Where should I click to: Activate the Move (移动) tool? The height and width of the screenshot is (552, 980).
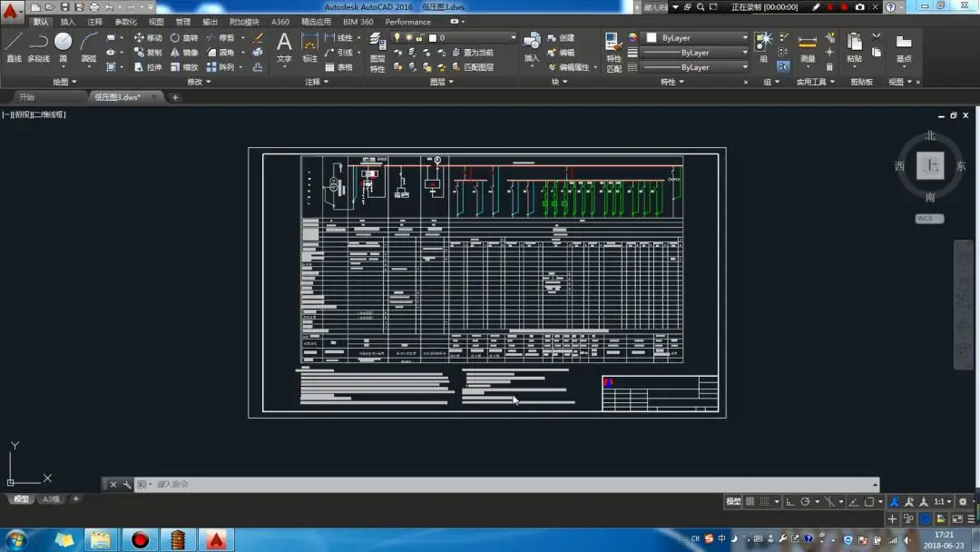(x=148, y=38)
